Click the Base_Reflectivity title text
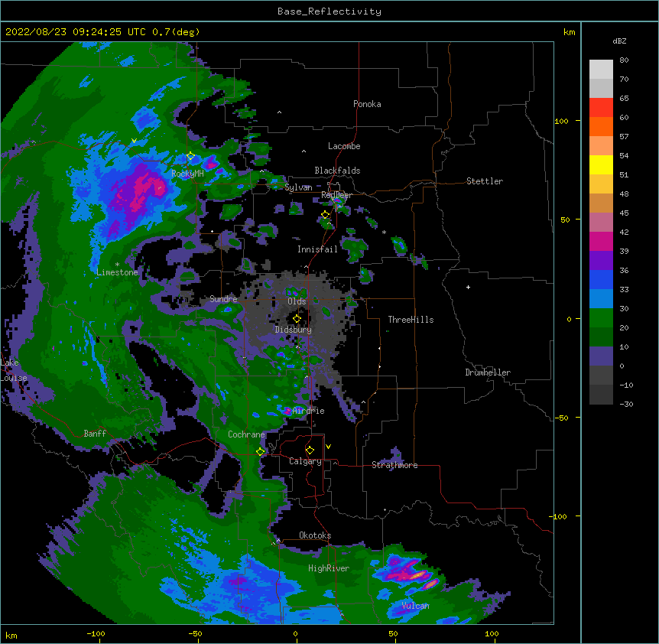The width and height of the screenshot is (659, 644). [x=329, y=11]
